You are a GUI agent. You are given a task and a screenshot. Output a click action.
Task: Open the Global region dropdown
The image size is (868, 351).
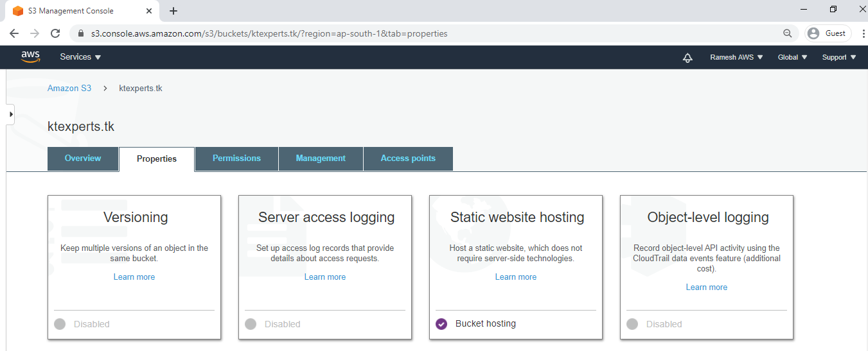click(792, 57)
